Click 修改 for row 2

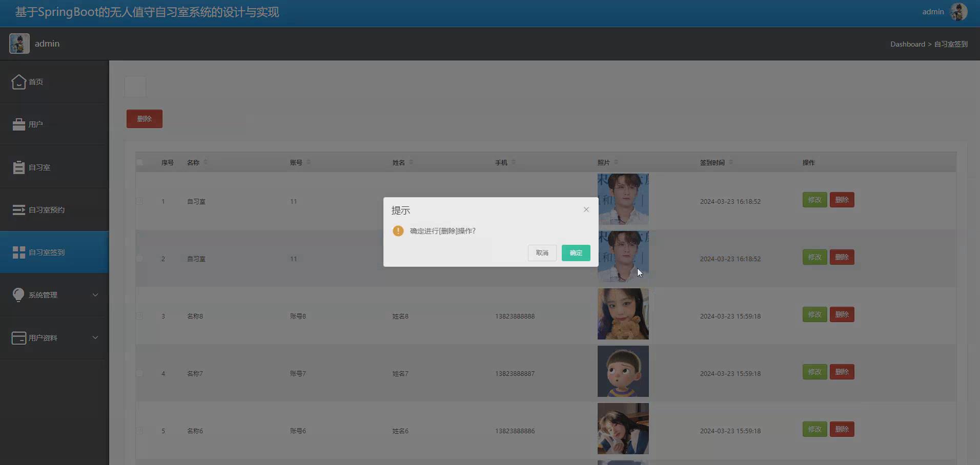tap(815, 257)
